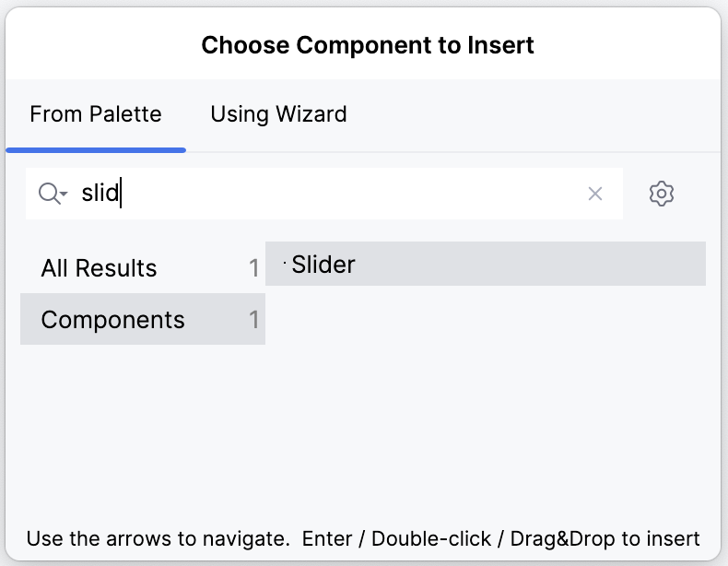Click the All Results count number
The image size is (728, 566).
click(x=253, y=268)
